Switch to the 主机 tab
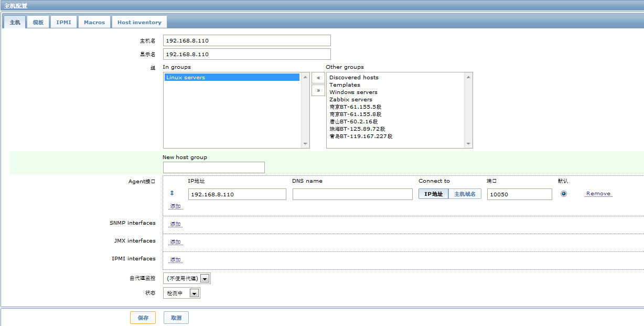Viewport: 644px width, 326px height. tap(15, 22)
